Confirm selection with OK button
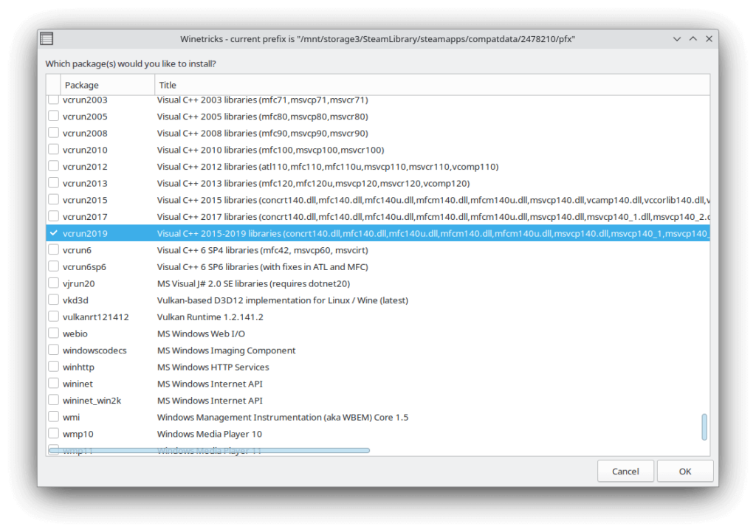Viewport: 756px width, 532px height. (685, 471)
